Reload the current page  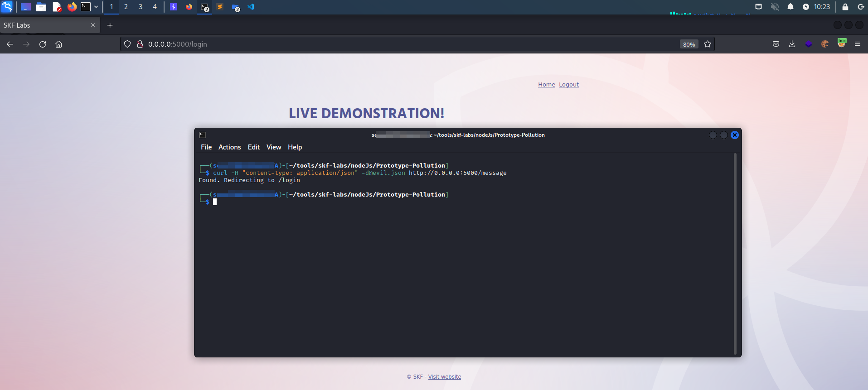(x=43, y=44)
